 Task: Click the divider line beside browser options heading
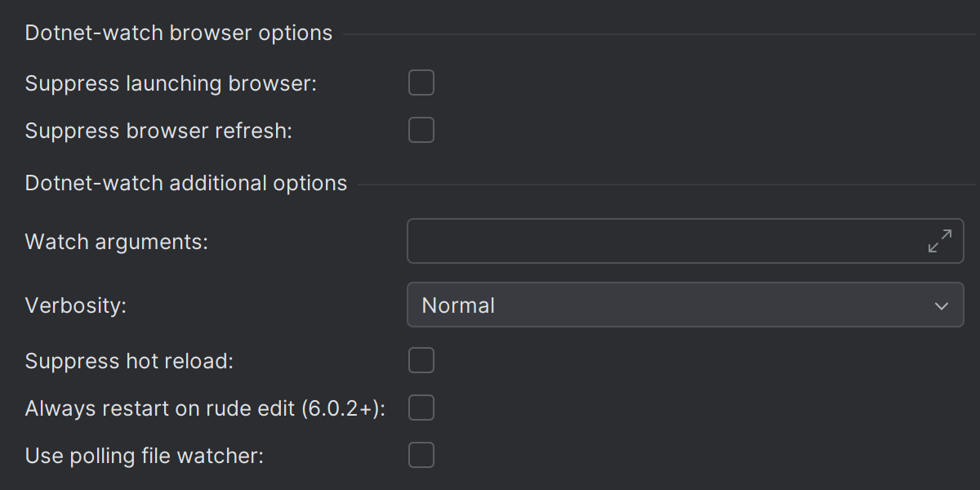tap(653, 34)
